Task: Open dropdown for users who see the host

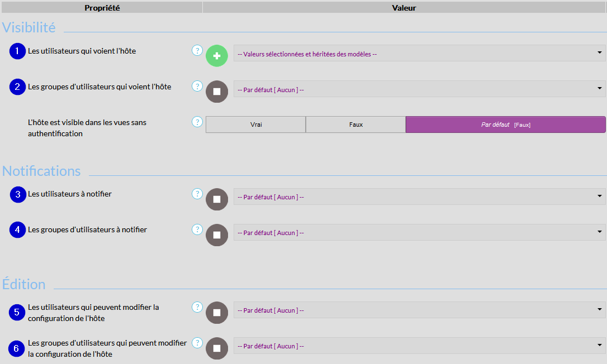Action: click(x=419, y=54)
